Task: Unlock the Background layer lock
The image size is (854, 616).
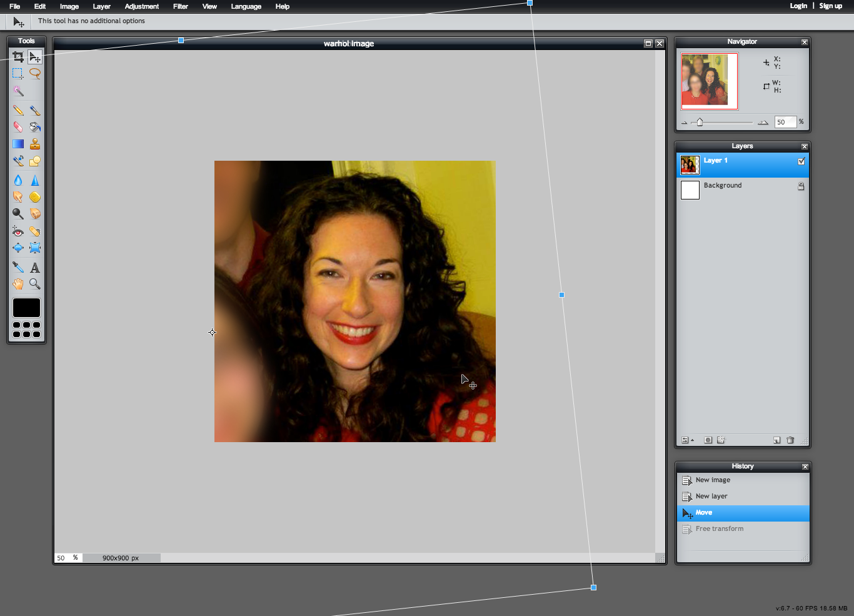Action: (801, 186)
